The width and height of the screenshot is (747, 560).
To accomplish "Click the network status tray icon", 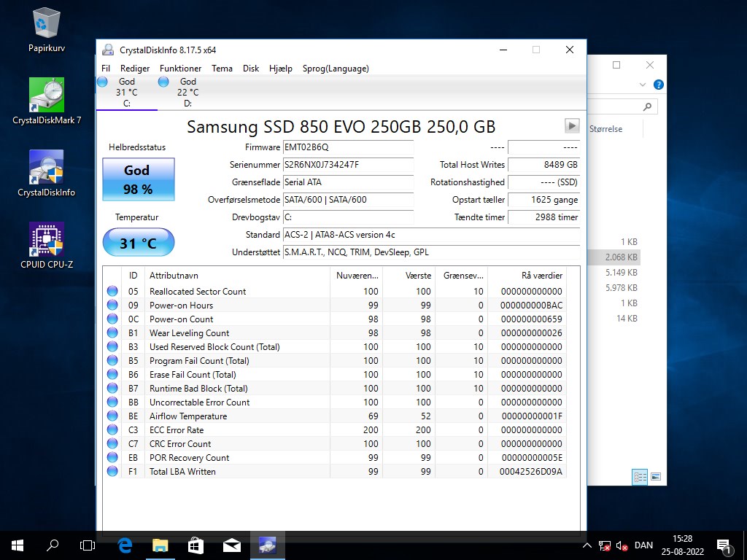I will (605, 545).
